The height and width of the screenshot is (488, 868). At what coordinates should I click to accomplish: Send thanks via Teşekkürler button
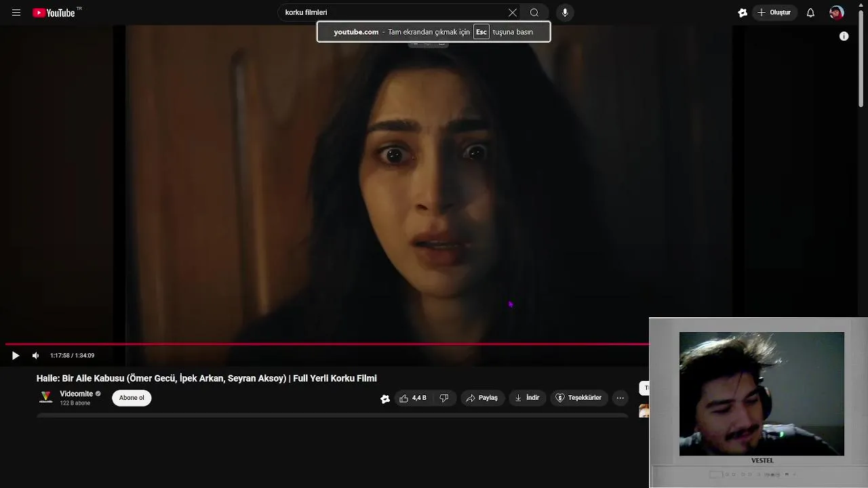[578, 398]
